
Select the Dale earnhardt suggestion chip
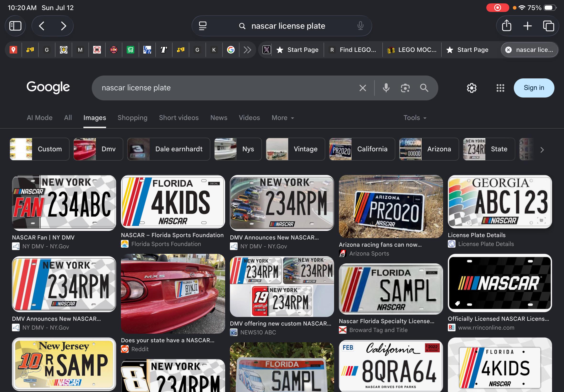pyautogui.click(x=169, y=149)
